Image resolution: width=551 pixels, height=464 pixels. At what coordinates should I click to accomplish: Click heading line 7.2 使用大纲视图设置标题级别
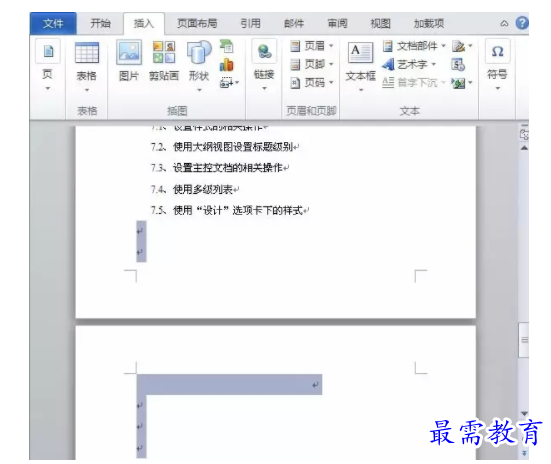[x=225, y=147]
